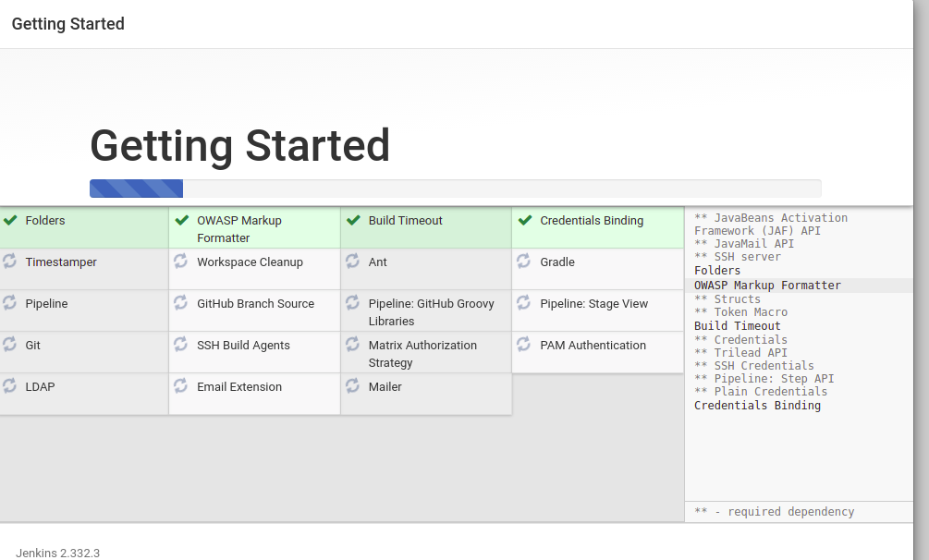The height and width of the screenshot is (560, 929).
Task: Click the Pipeline: Step API log line
Action: tap(764, 379)
